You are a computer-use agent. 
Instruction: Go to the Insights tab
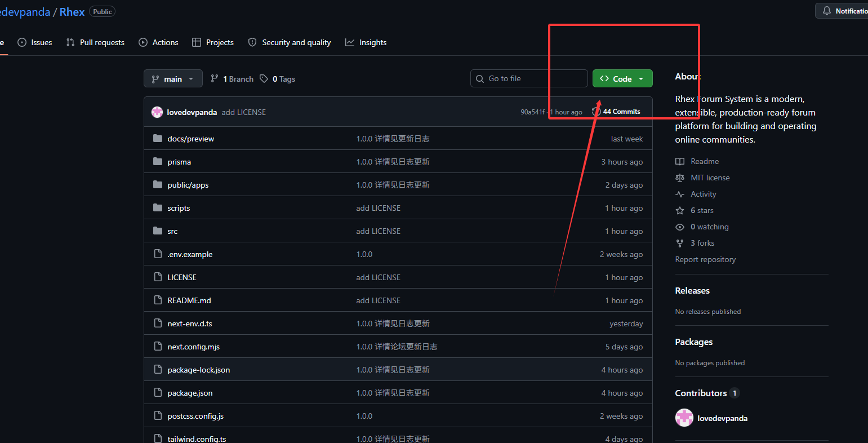tap(366, 42)
